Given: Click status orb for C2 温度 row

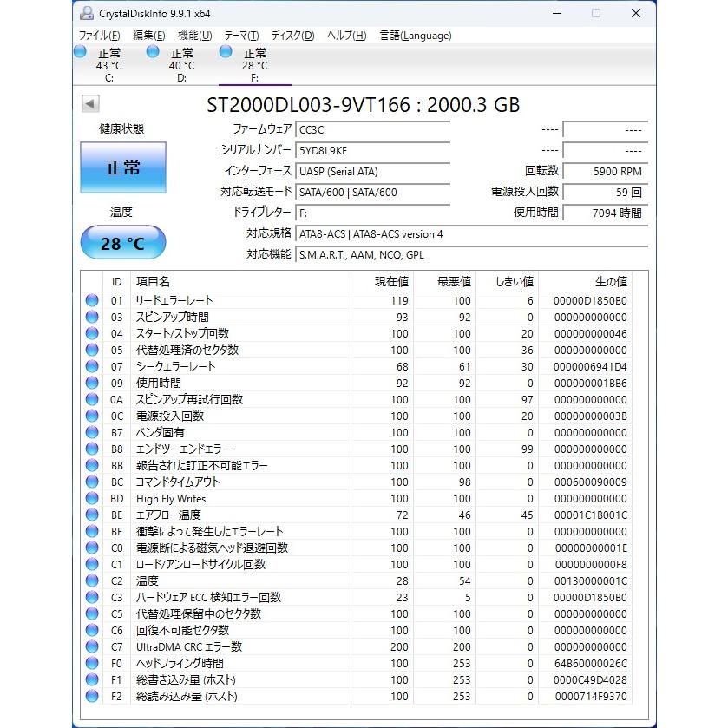Looking at the screenshot, I should coord(92,580).
